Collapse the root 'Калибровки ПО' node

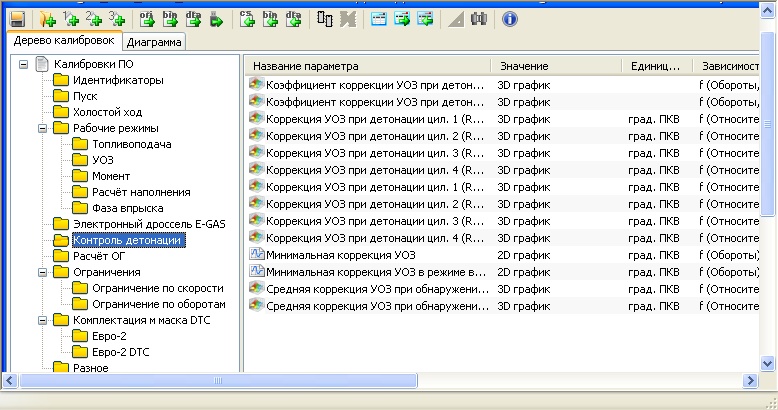[x=24, y=65]
